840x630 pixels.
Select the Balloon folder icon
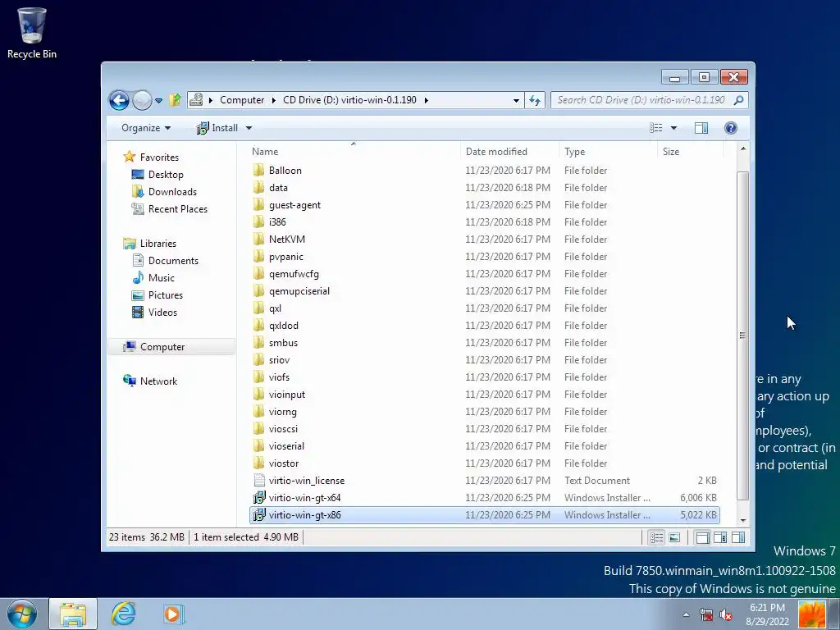pos(258,171)
